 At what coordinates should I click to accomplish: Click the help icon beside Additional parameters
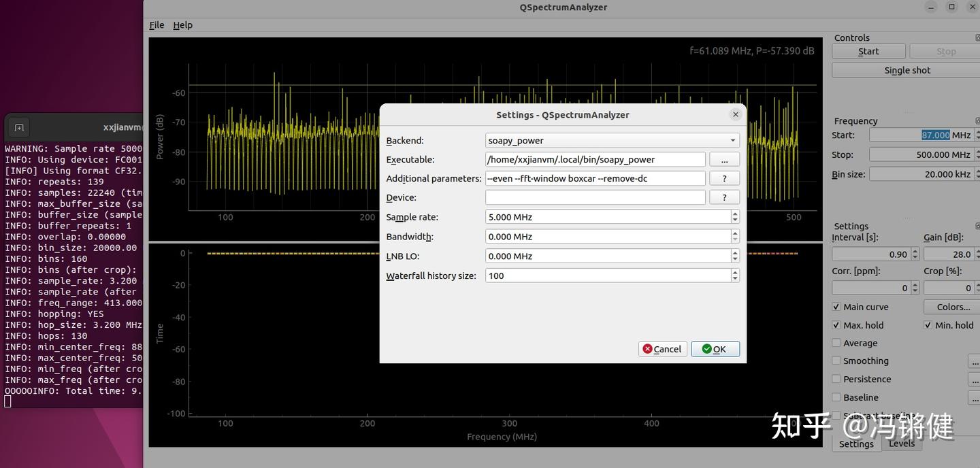tap(724, 178)
